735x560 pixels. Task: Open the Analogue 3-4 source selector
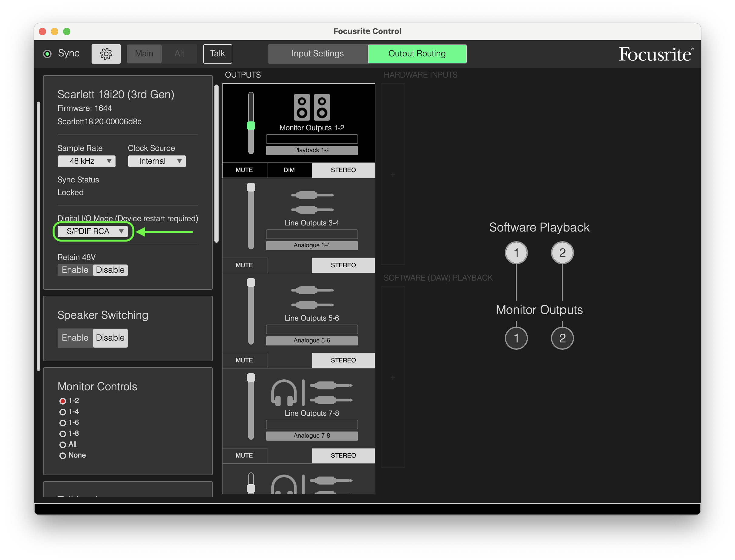312,245
